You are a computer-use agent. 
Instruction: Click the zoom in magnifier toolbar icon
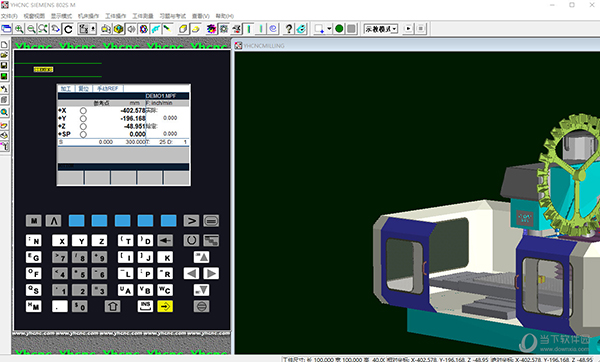click(19, 29)
